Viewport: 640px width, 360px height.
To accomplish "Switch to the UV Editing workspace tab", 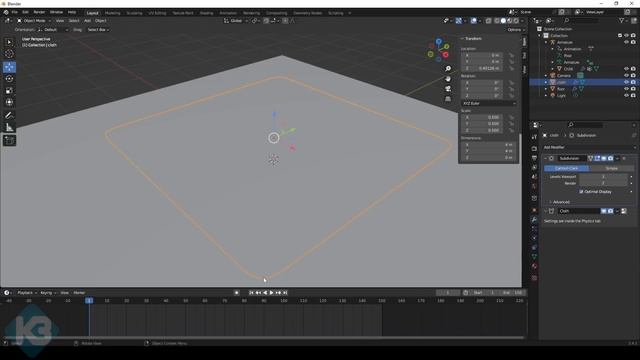I will (x=157, y=13).
